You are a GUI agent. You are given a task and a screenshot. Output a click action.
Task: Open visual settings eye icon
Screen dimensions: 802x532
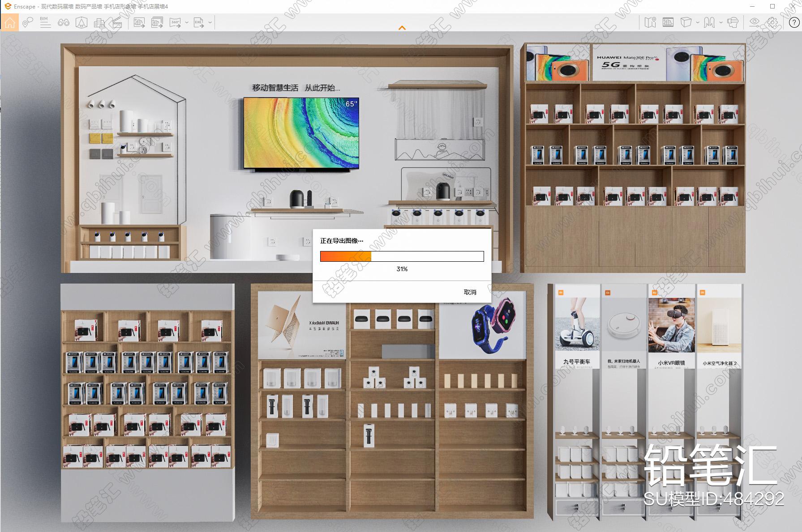coord(755,22)
